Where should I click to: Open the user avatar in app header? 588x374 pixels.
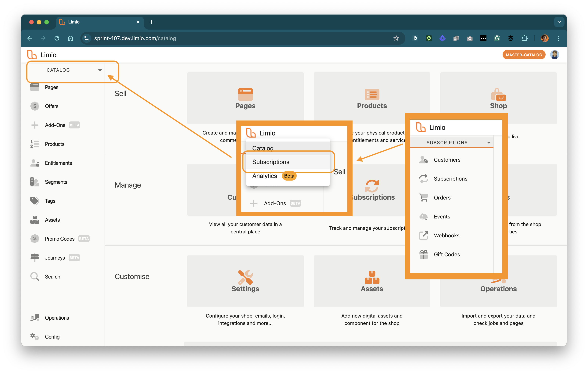click(554, 55)
